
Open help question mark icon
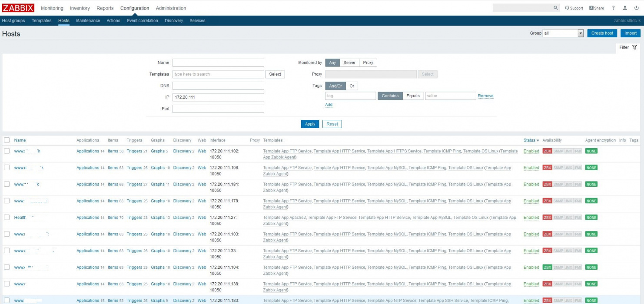pos(614,8)
